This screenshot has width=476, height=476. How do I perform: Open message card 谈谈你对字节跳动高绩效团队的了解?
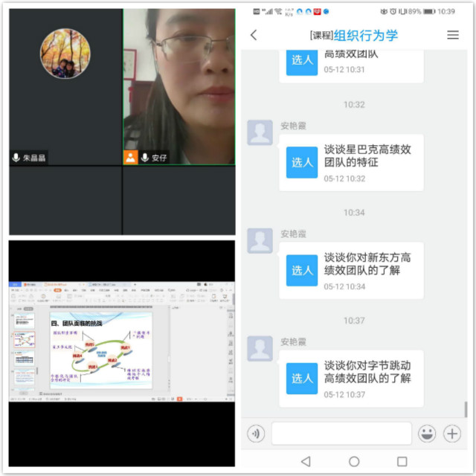click(351, 379)
